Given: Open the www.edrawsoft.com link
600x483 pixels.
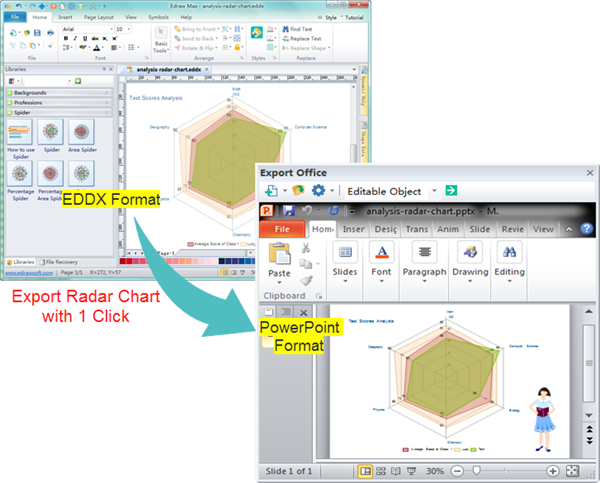Looking at the screenshot, I should pyautogui.click(x=29, y=273).
